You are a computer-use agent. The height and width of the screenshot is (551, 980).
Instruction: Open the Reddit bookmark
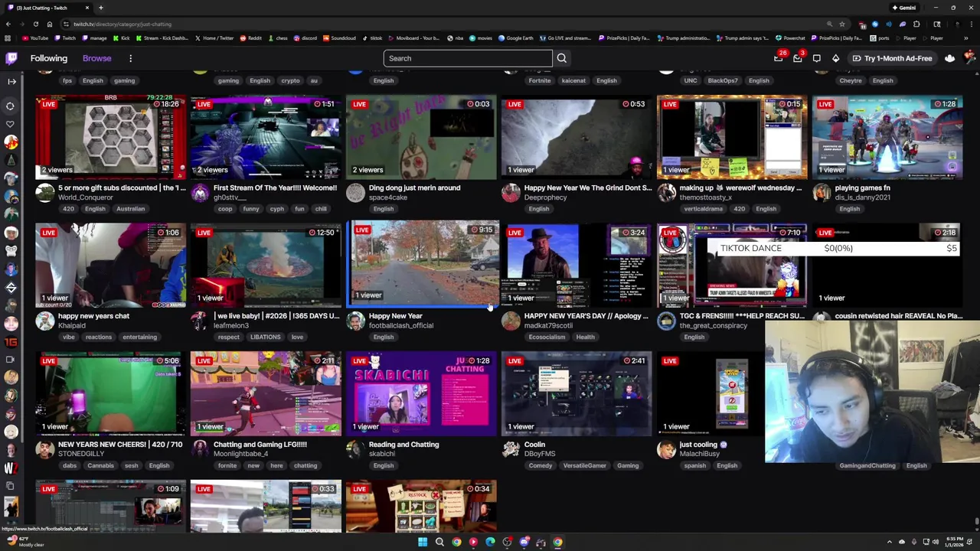[251, 37]
